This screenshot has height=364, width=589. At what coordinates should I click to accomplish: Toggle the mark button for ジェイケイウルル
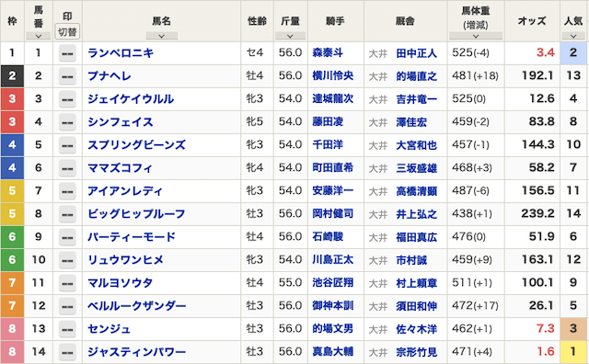click(x=67, y=99)
